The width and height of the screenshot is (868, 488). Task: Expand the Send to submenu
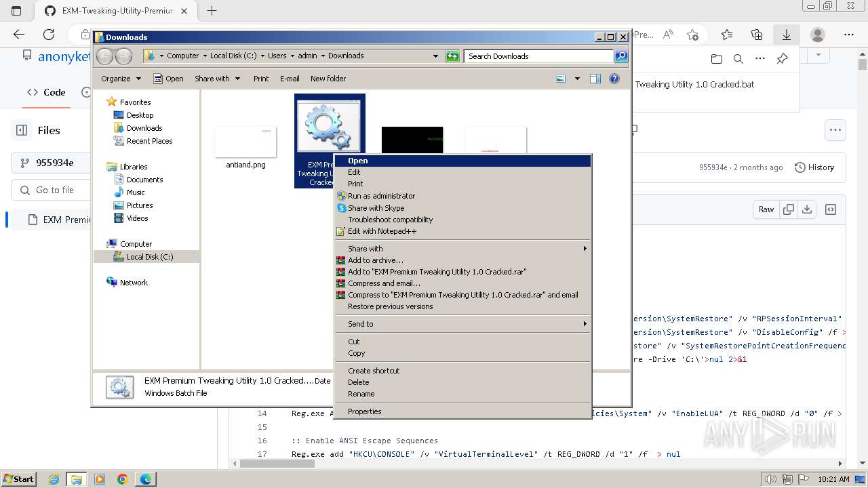pyautogui.click(x=463, y=324)
